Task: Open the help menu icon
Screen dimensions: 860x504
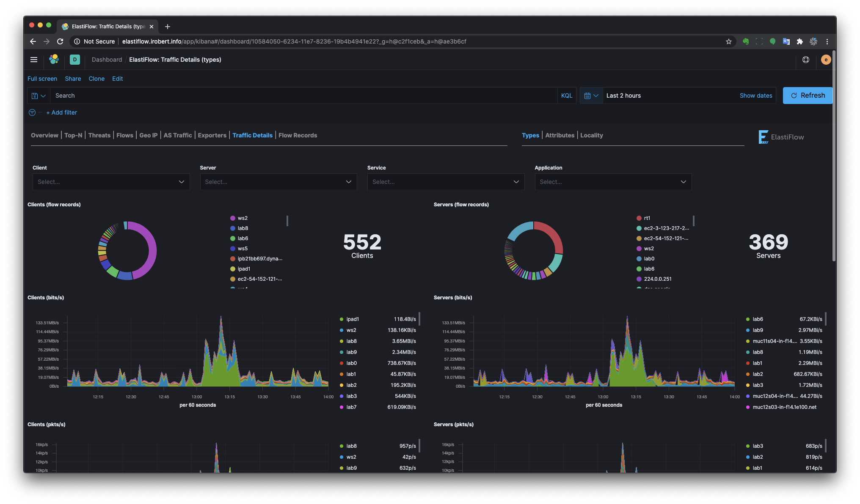Action: click(x=806, y=60)
